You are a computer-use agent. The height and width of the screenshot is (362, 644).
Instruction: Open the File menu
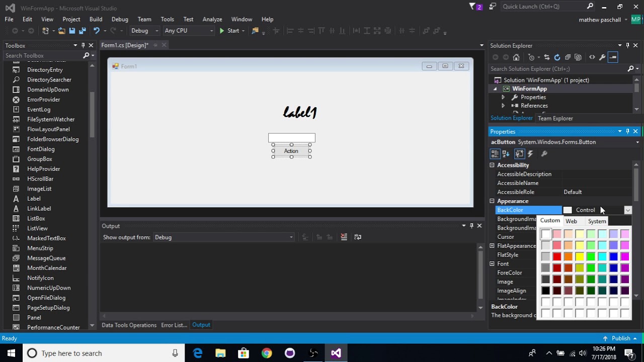point(9,19)
